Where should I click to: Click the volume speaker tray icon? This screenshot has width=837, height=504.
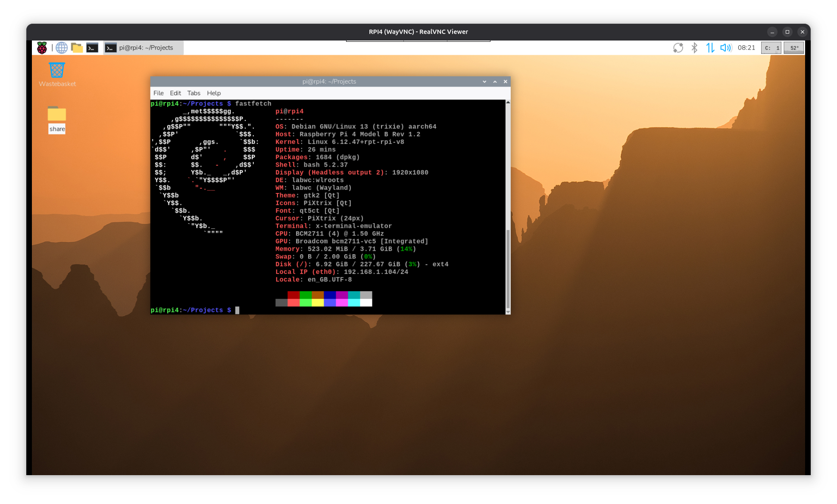click(x=726, y=48)
